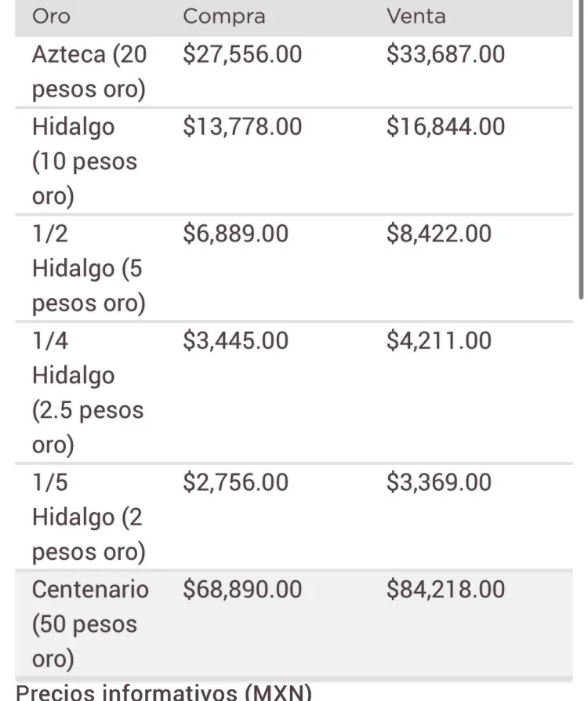Screen dimensions: 588x701
Task: Click the Centenario (50 pesos oro) row
Action: [x=294, y=623]
